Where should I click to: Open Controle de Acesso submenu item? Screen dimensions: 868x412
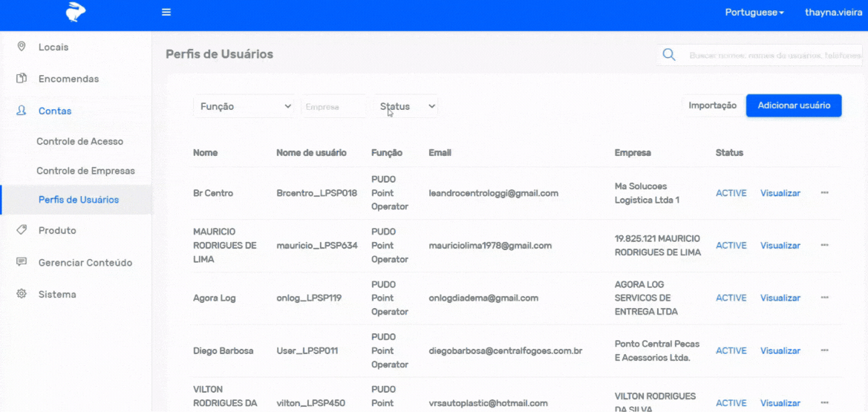click(x=79, y=141)
